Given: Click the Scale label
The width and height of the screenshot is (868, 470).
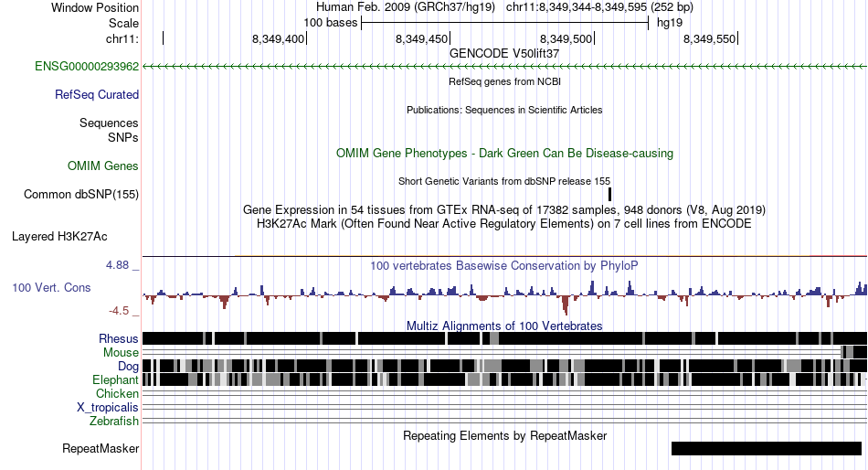Looking at the screenshot, I should click(123, 23).
